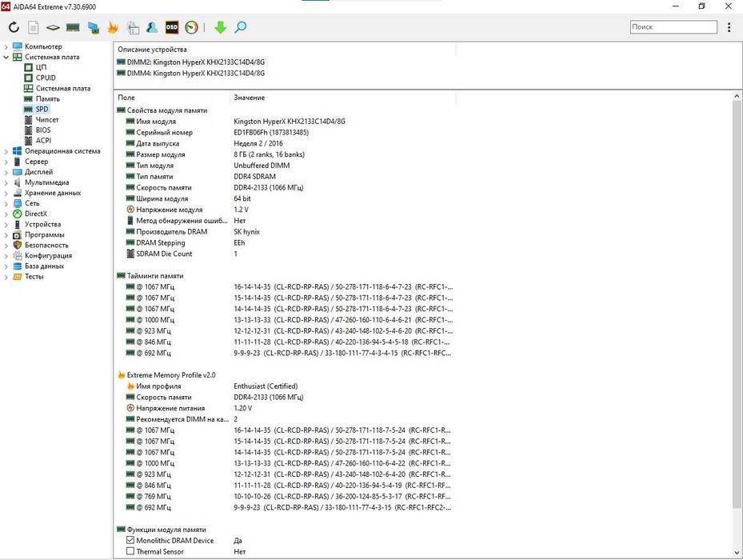
Task: Click the scrollbar down arrow
Action: click(737, 553)
